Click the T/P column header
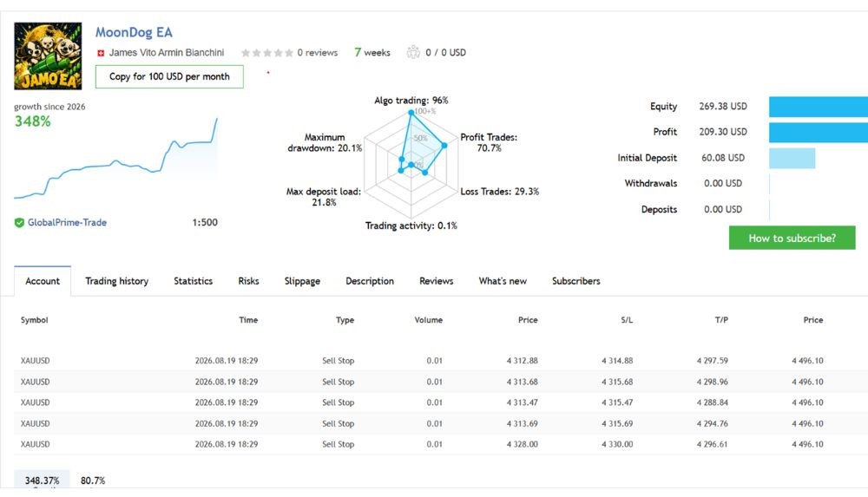The height and width of the screenshot is (497, 868). click(721, 320)
